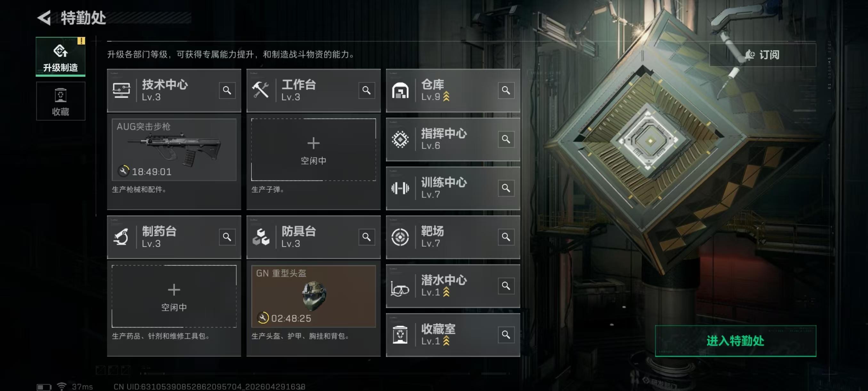
Task: Inspect 工作台 via its magnifier icon
Action: point(366,90)
